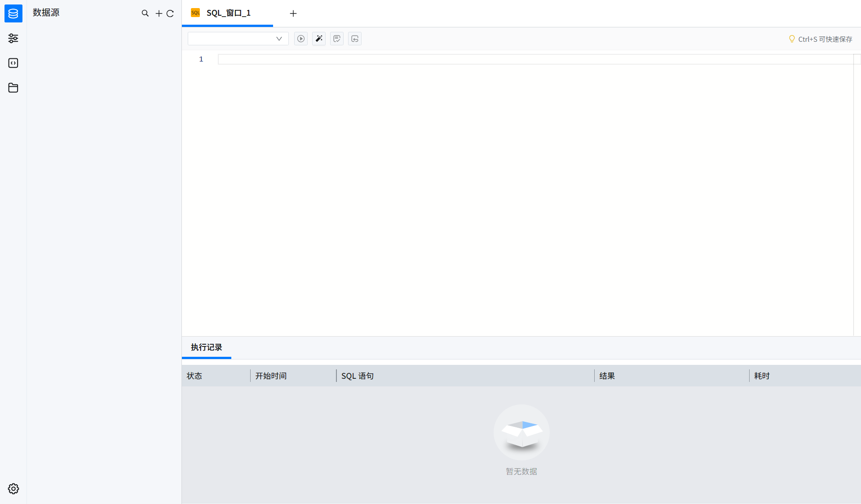Click the magic wand format SQL icon

tap(319, 39)
